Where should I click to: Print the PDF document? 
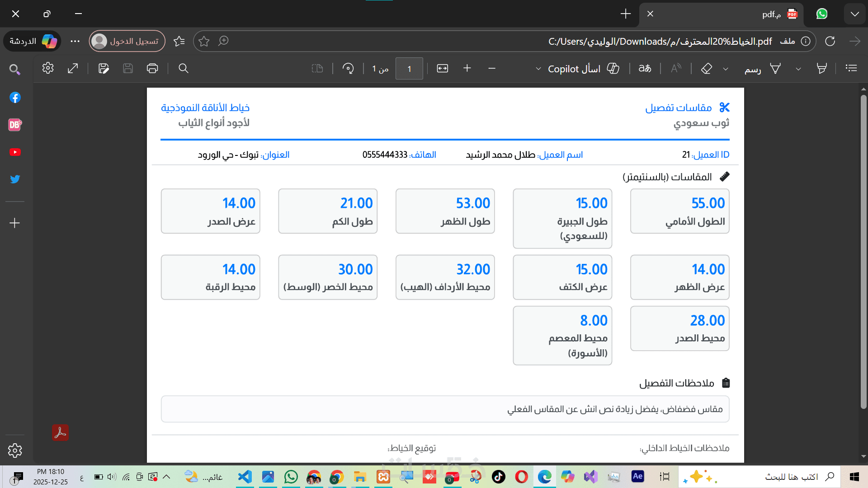pyautogui.click(x=152, y=68)
